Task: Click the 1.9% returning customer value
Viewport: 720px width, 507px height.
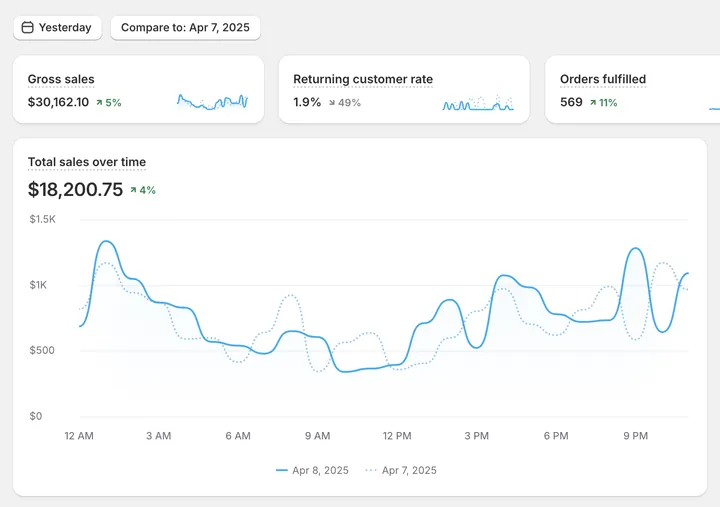Action: click(x=307, y=102)
